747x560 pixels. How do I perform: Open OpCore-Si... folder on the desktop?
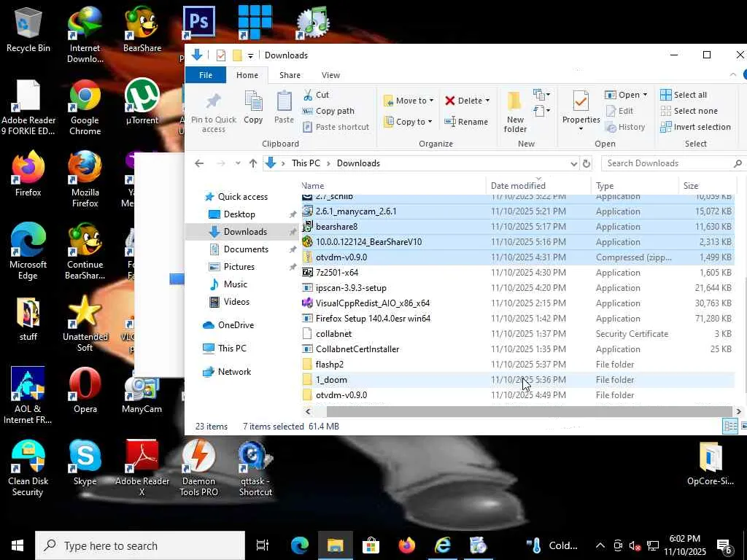click(711, 463)
